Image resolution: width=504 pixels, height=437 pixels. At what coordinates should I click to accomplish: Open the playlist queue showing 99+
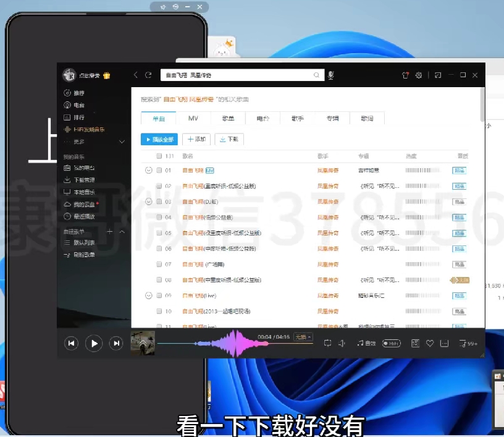click(468, 343)
